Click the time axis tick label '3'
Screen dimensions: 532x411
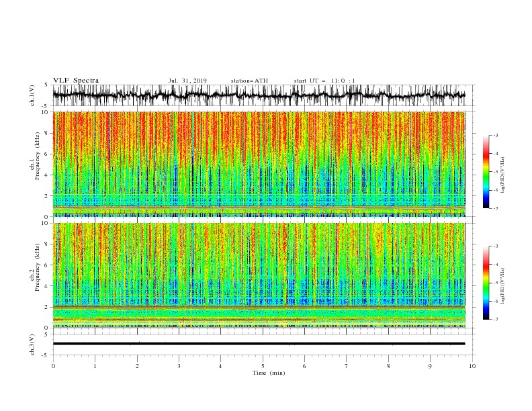(x=179, y=366)
